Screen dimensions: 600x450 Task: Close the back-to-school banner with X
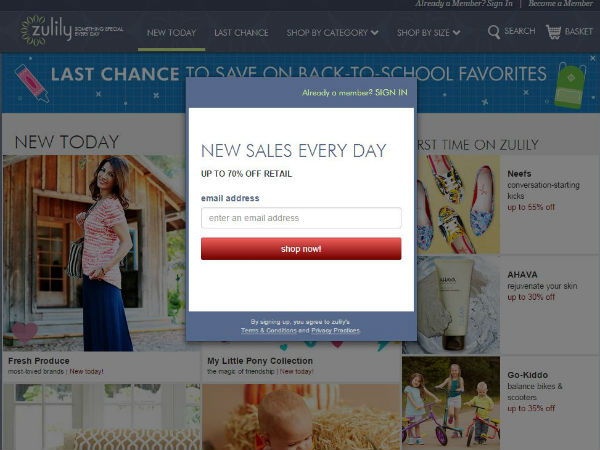(593, 59)
